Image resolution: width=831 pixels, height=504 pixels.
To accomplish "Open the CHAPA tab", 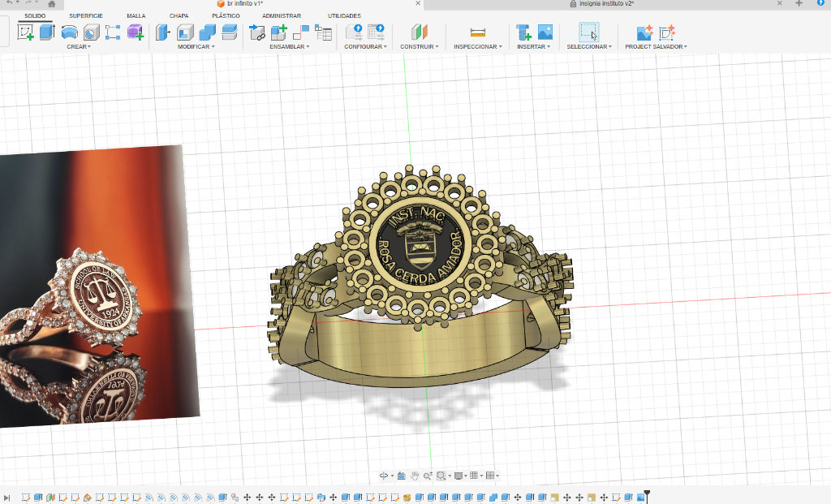I will (179, 16).
